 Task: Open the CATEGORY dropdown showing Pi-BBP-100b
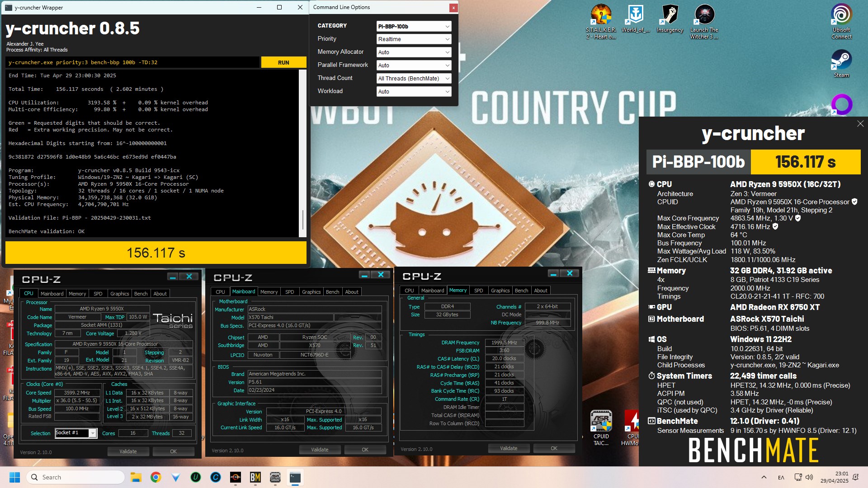tap(414, 26)
